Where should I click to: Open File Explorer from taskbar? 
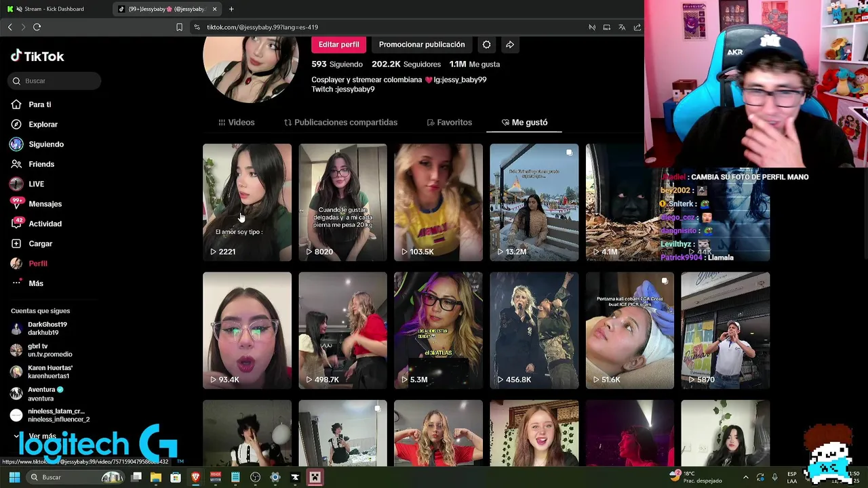coord(155,477)
